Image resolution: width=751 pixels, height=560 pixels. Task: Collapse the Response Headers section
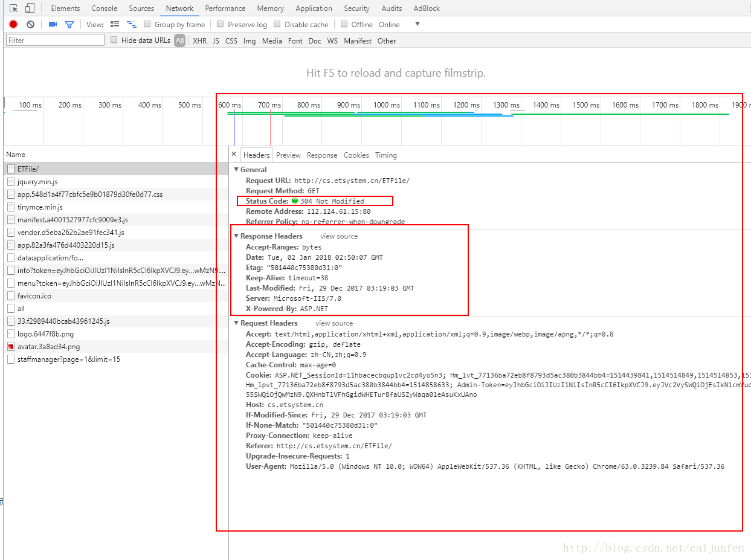[x=237, y=236]
